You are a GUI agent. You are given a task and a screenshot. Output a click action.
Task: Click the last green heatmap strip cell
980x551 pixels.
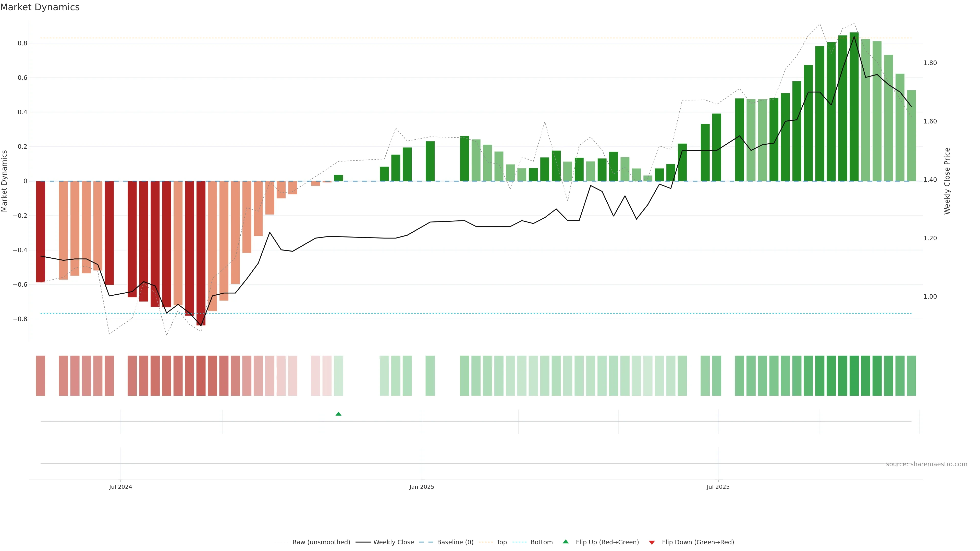click(x=911, y=375)
